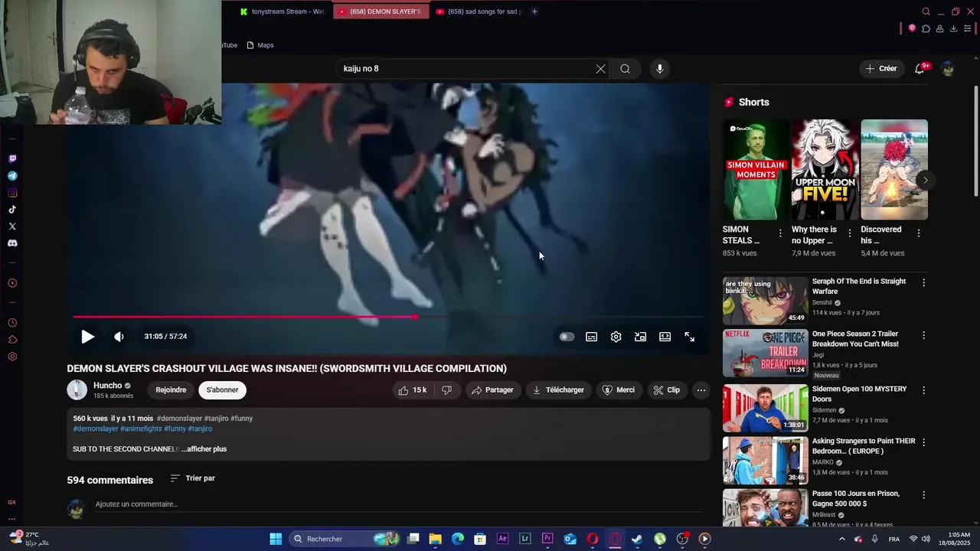Open Instagram in the Opera GX sidebar
980x551 pixels.
12,193
